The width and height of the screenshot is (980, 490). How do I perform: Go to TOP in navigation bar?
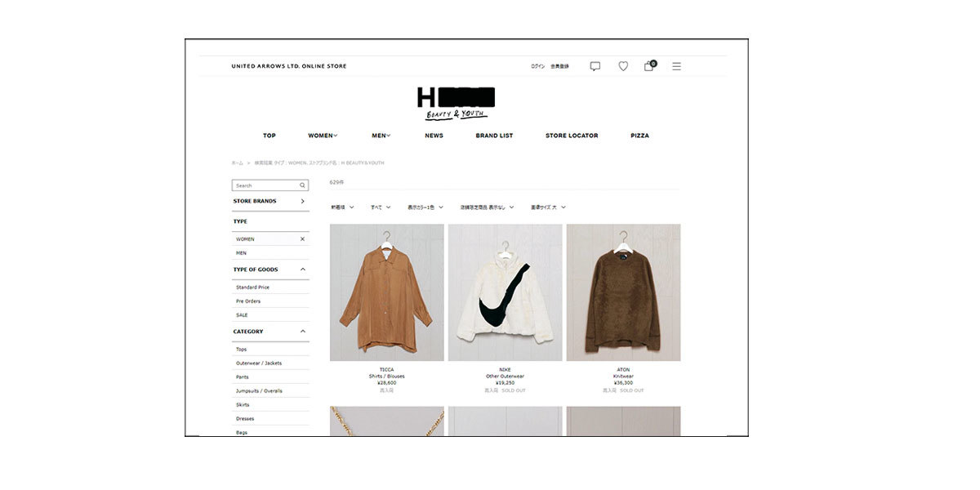[269, 136]
